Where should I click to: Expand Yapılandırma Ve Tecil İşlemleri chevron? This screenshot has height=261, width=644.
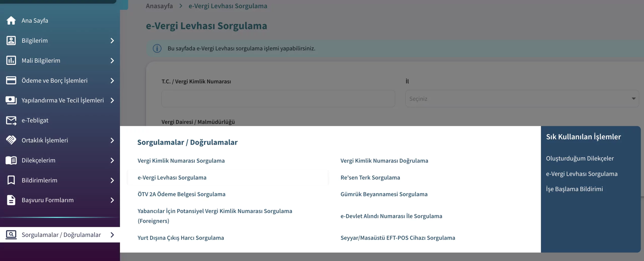(x=112, y=100)
